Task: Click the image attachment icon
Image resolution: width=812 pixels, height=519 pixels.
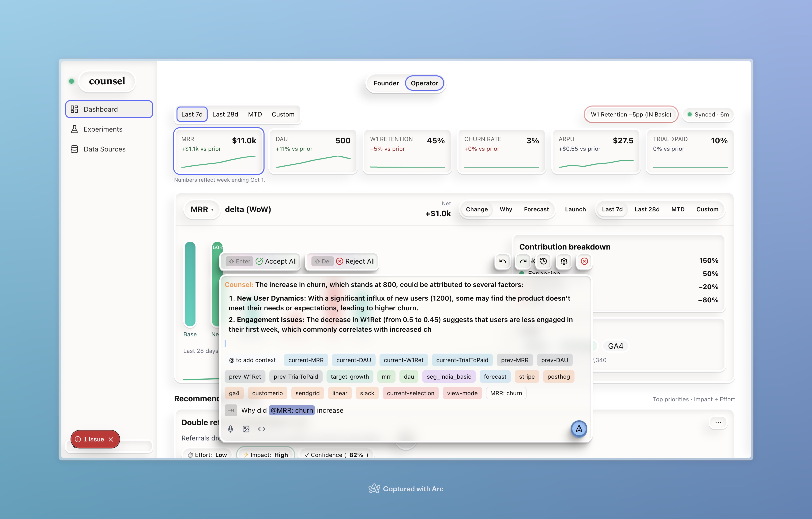Action: (x=246, y=429)
